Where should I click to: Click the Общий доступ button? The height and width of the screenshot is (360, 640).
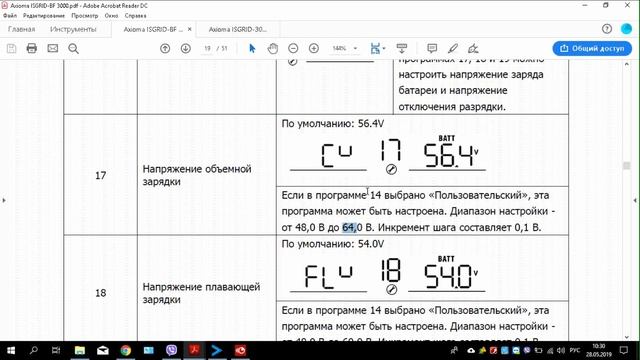click(592, 49)
